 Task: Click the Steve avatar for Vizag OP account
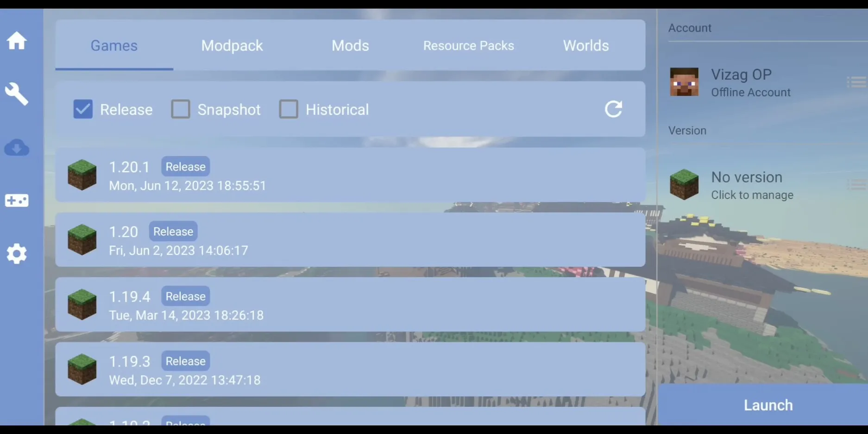[x=684, y=82]
